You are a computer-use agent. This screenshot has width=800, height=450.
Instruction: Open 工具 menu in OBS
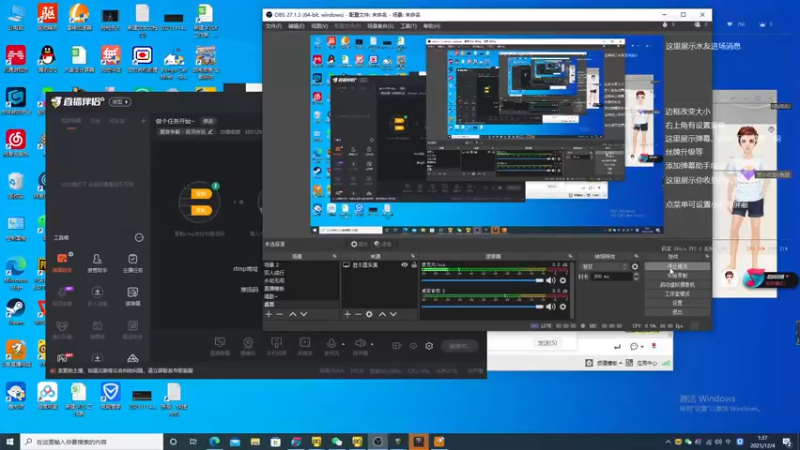pos(408,26)
